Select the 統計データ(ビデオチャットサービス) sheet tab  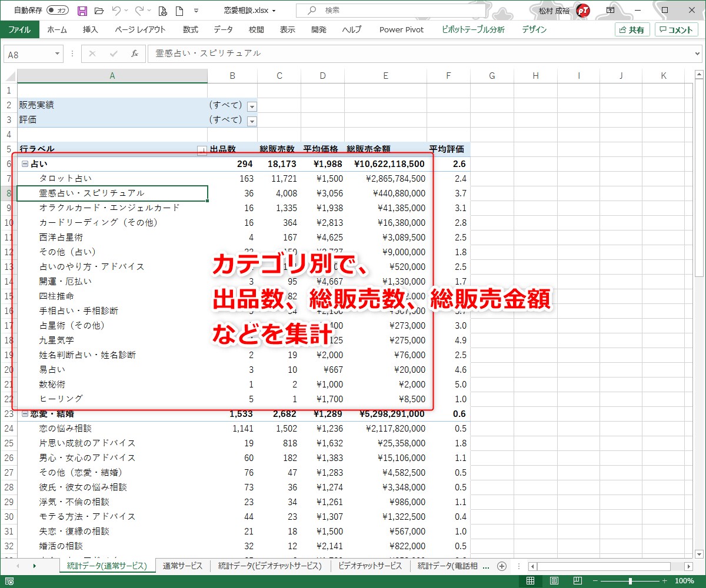coord(270,566)
